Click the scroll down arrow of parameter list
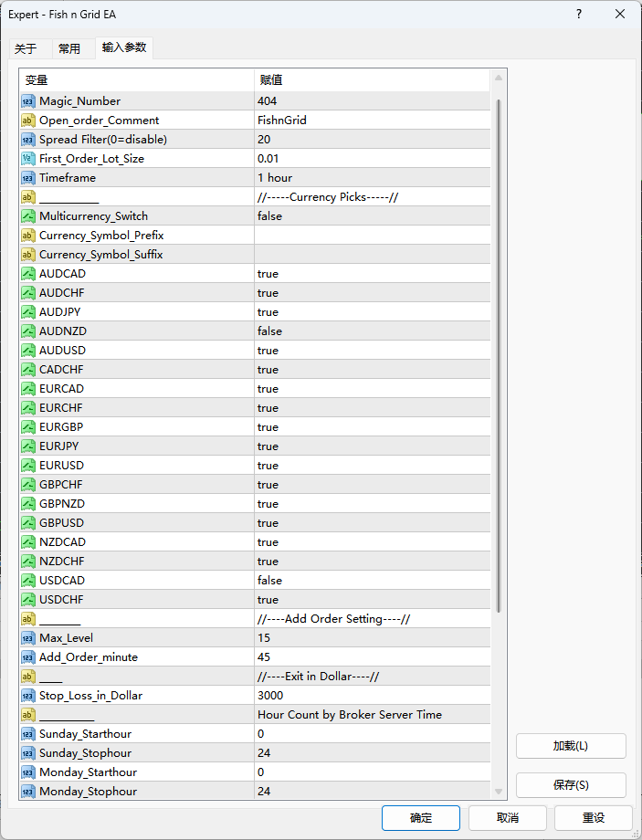Image resolution: width=642 pixels, height=840 pixels. pos(499,792)
